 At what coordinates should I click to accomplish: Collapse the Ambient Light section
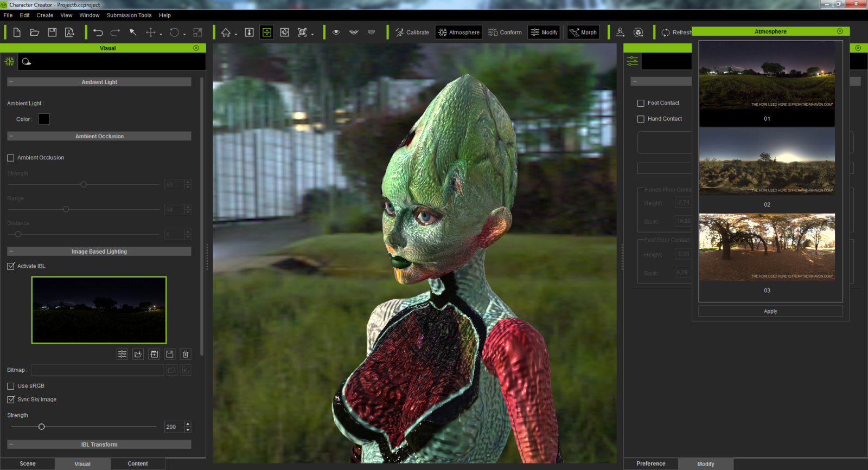coord(11,82)
